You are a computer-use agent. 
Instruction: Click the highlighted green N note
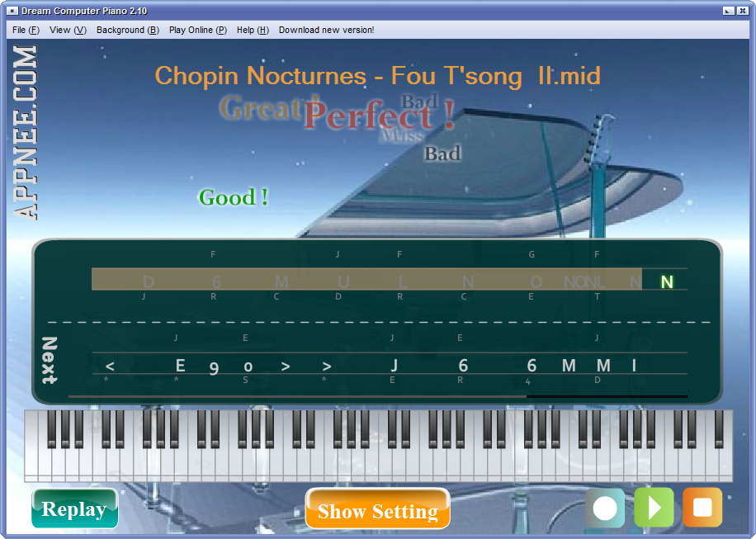(667, 282)
